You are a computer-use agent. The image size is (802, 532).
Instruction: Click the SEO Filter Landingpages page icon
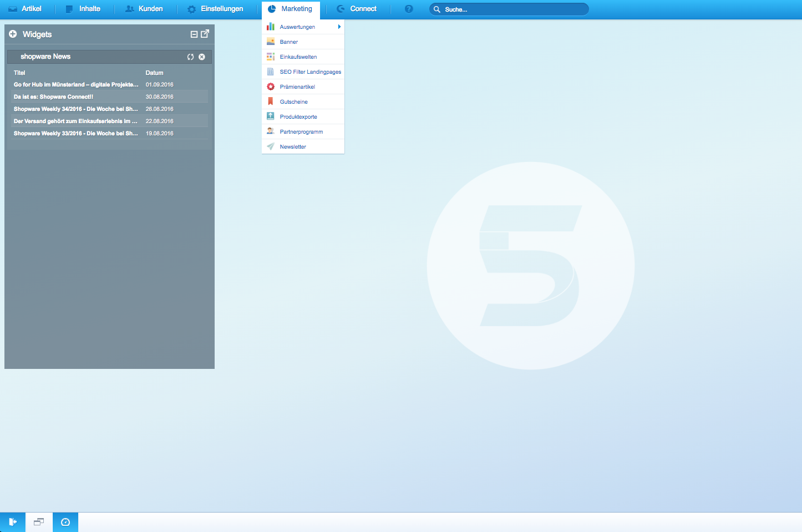point(271,72)
